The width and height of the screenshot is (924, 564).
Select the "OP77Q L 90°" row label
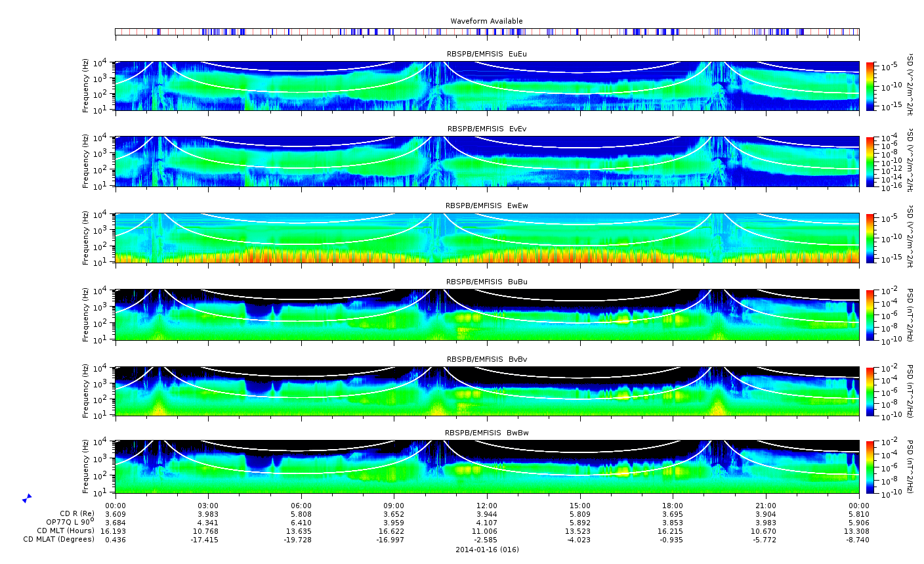pyautogui.click(x=70, y=522)
